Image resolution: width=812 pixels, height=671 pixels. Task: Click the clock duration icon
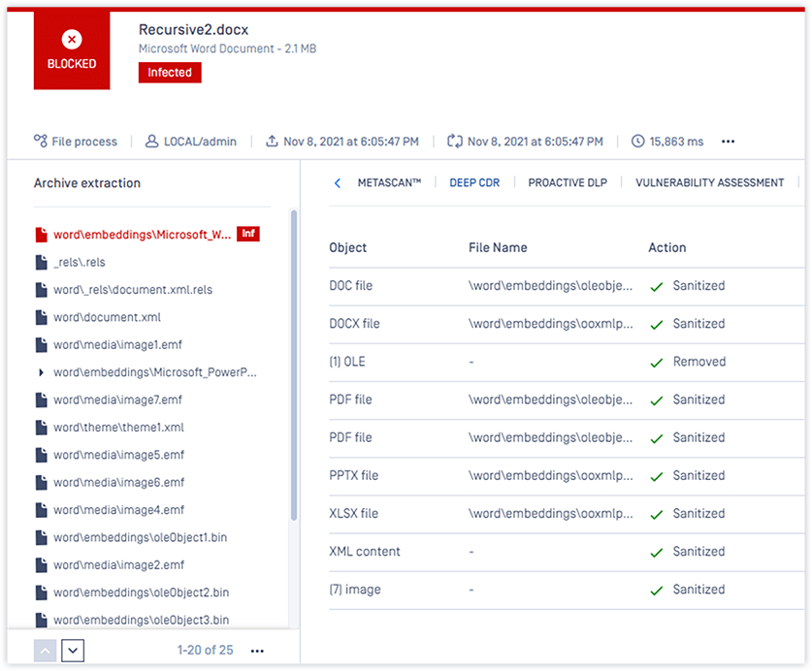click(637, 142)
